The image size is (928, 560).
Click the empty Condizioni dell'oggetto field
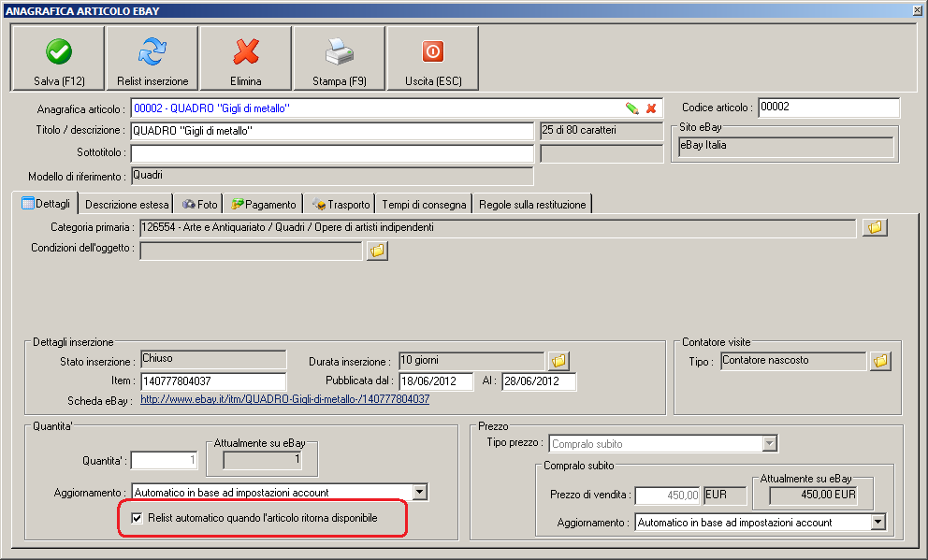(251, 251)
